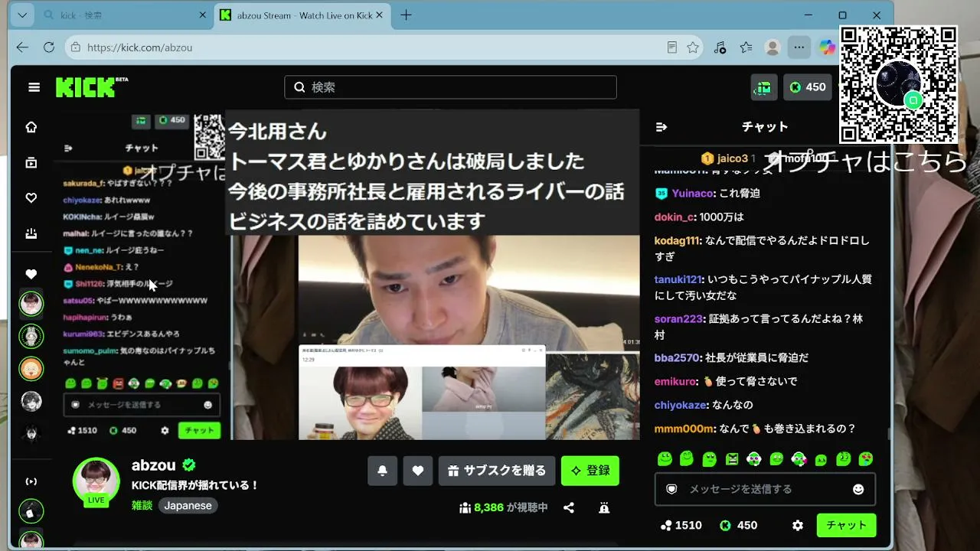Open the browser profile avatar
This screenshot has width=980, height=551.
[773, 47]
